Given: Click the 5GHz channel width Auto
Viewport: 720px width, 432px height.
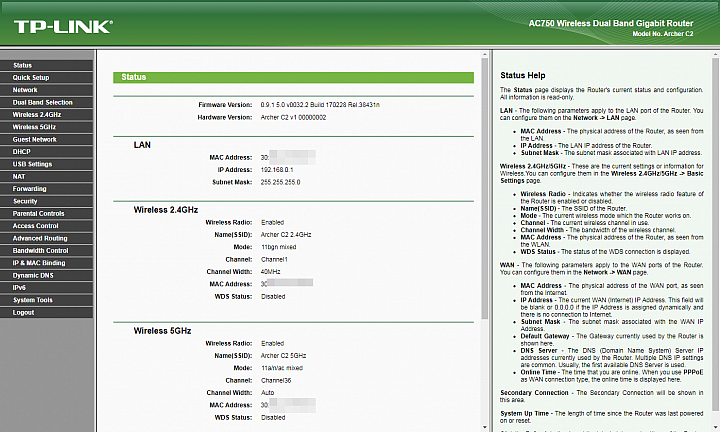Looking at the screenshot, I should 267,393.
